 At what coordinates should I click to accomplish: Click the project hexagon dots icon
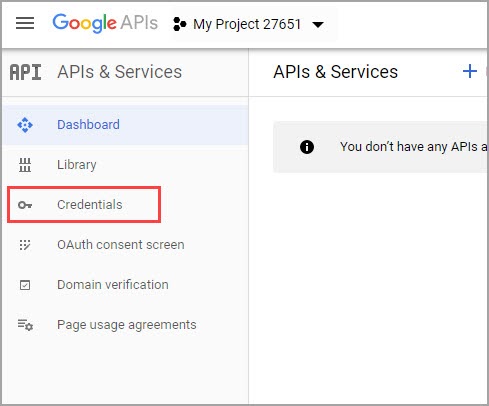click(x=180, y=24)
